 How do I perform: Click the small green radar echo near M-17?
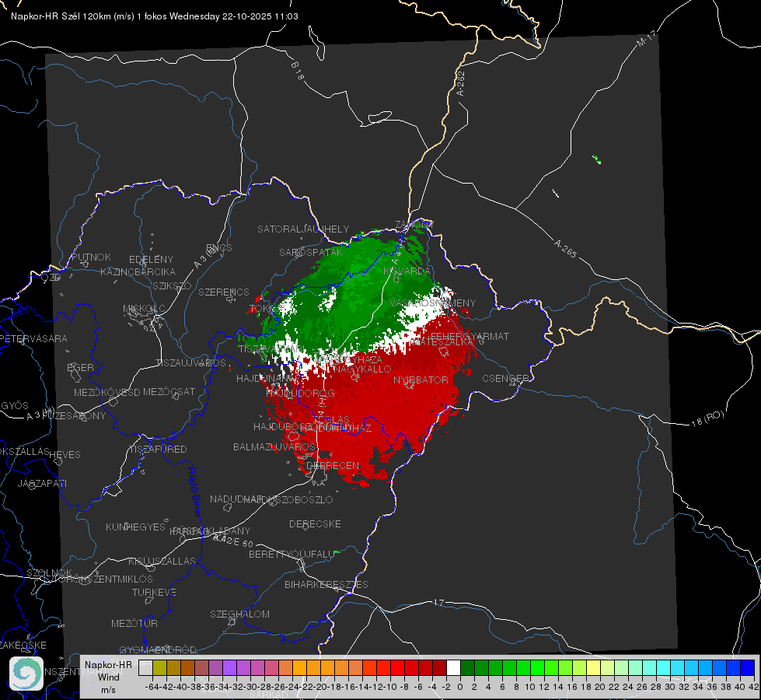tap(597, 159)
